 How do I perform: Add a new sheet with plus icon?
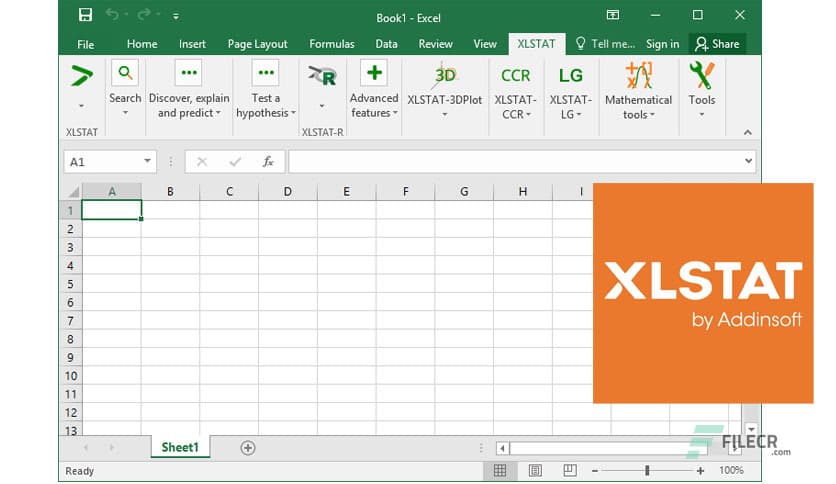(x=247, y=448)
